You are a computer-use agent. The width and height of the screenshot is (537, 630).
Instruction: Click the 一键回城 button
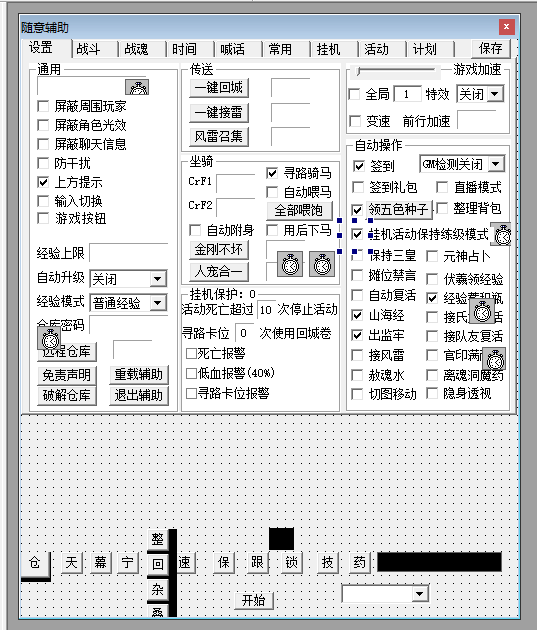(x=219, y=87)
